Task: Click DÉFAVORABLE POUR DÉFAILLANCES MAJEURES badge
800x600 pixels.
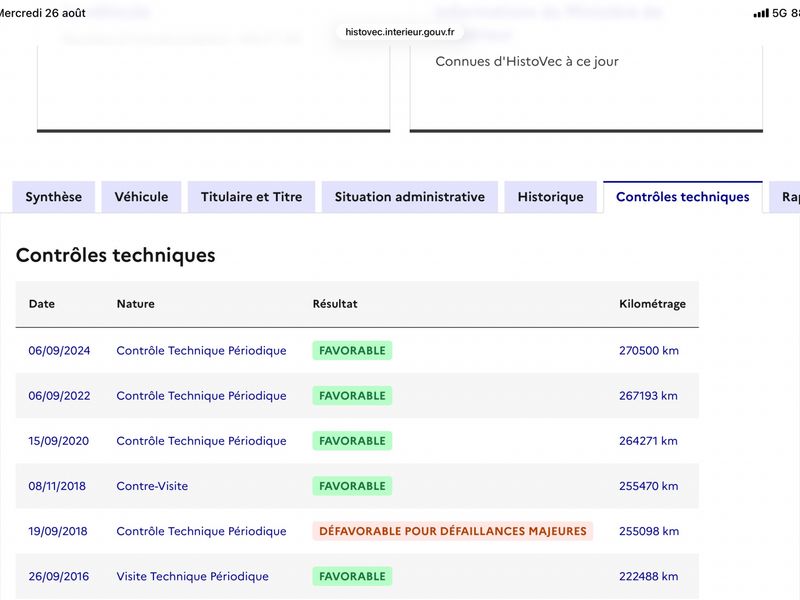Action: [453, 531]
